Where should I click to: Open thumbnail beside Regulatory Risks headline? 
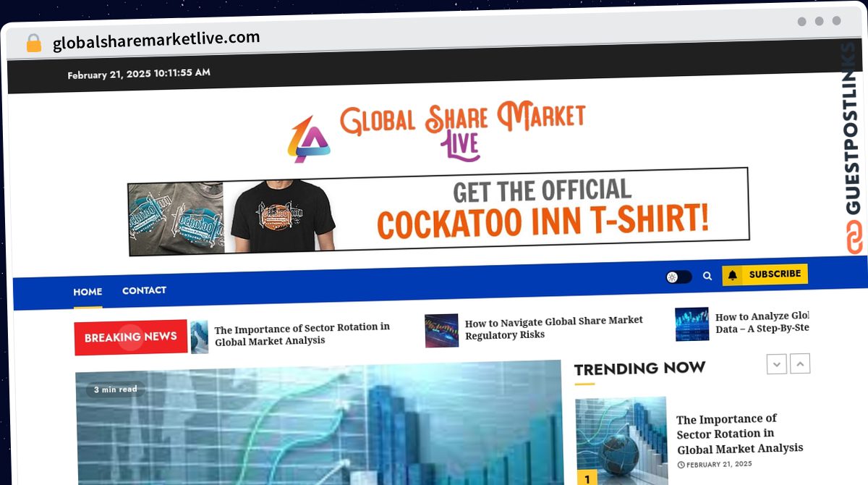[441, 330]
